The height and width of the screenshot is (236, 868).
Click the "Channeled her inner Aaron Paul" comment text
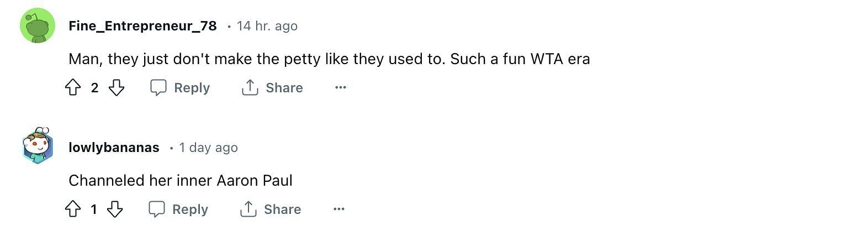pyautogui.click(x=181, y=181)
